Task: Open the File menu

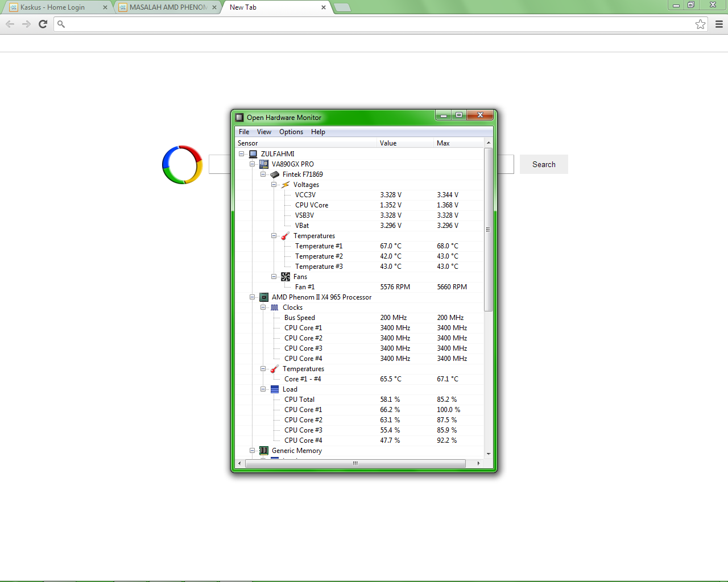Action: pos(244,132)
